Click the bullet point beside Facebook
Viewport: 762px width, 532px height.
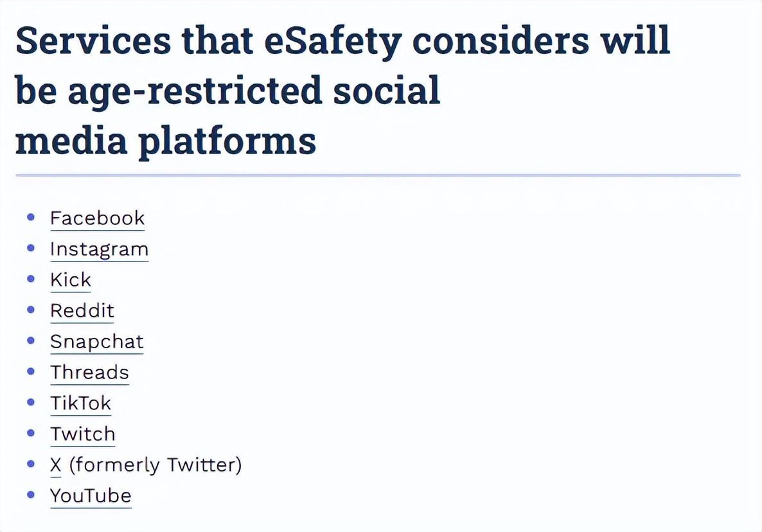[31, 218]
